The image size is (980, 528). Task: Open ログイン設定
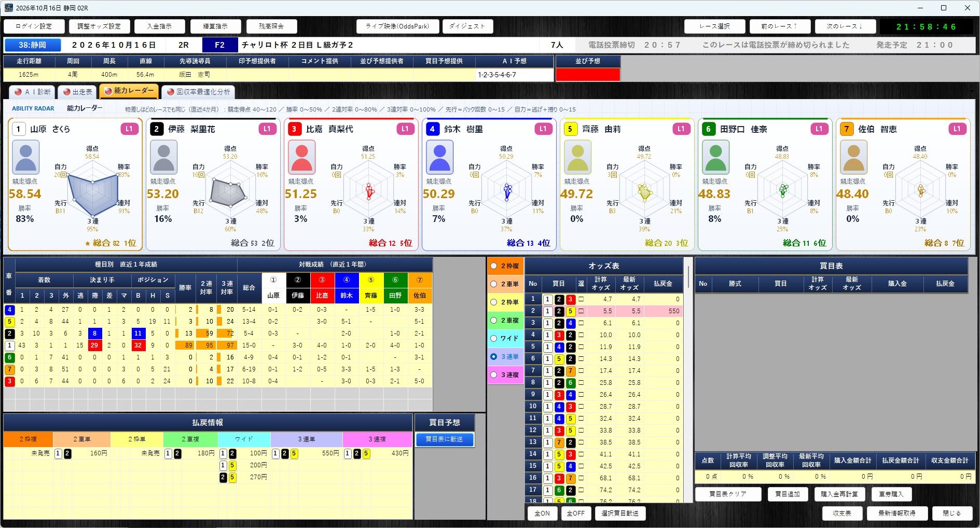34,26
